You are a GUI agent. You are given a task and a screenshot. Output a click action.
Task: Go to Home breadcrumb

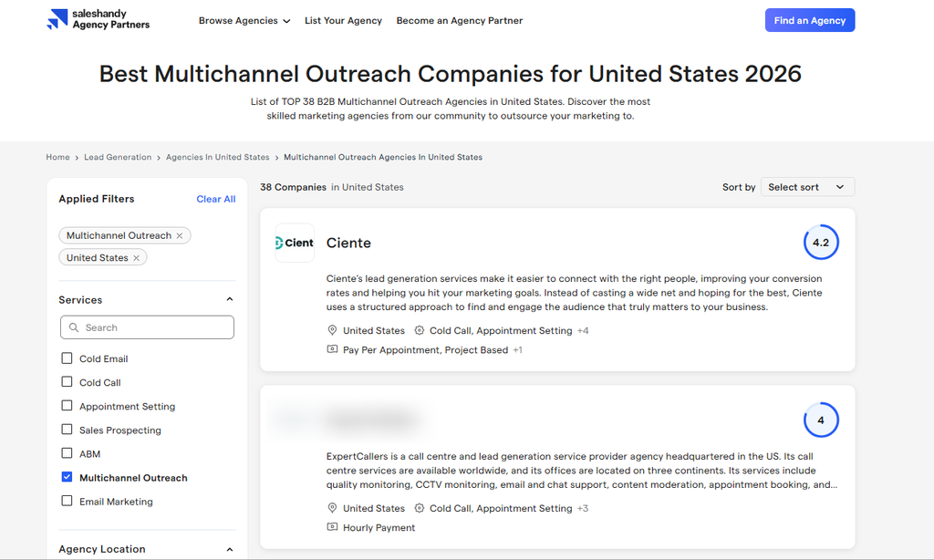point(57,157)
